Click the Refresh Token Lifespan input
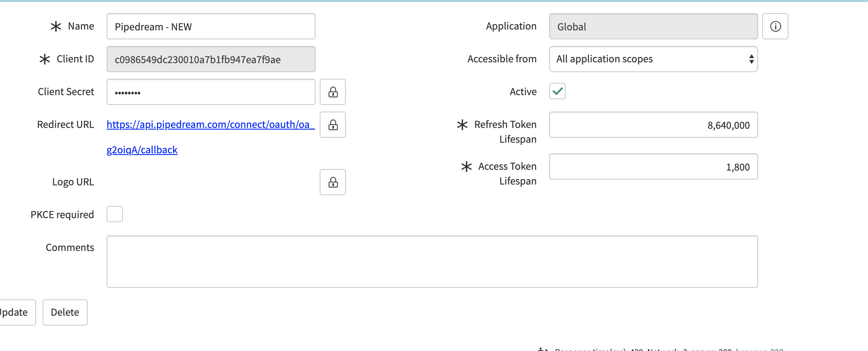 click(653, 125)
